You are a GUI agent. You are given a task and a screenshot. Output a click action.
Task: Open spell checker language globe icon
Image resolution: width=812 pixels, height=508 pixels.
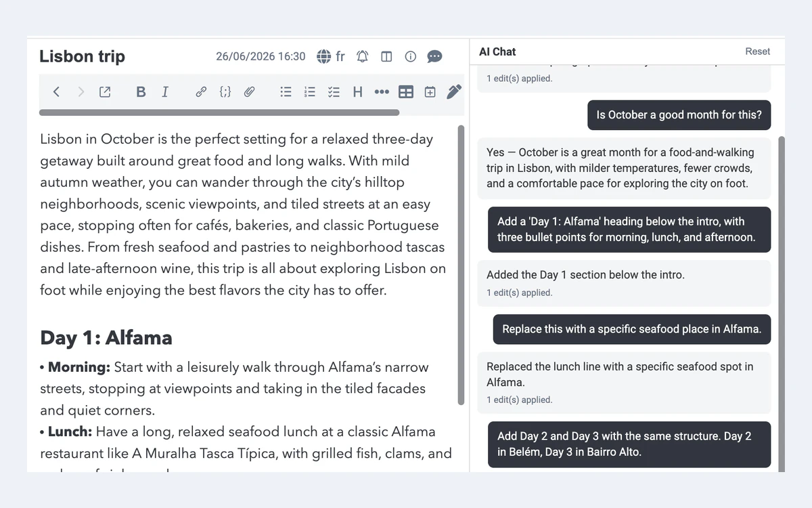pyautogui.click(x=324, y=56)
